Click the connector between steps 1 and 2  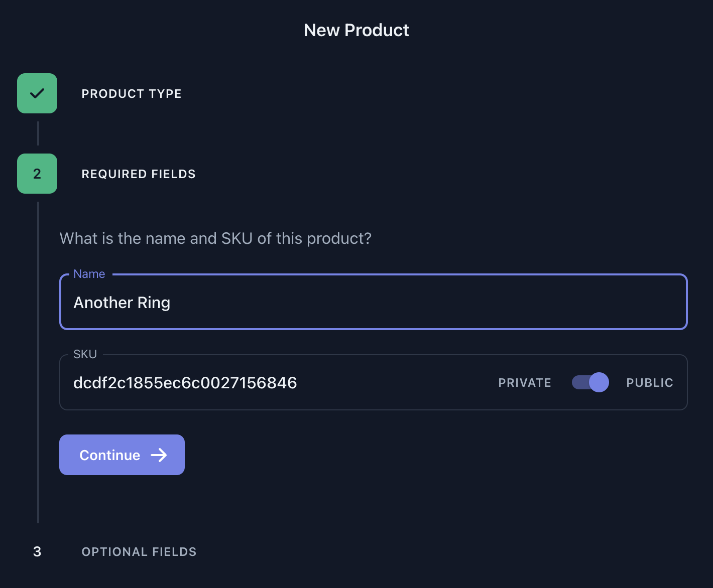coord(38,133)
